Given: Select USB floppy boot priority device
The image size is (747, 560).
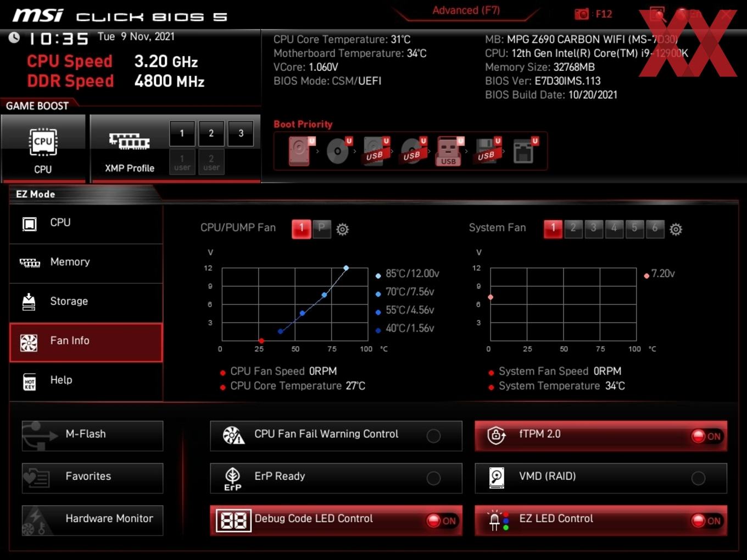Looking at the screenshot, I should (487, 151).
